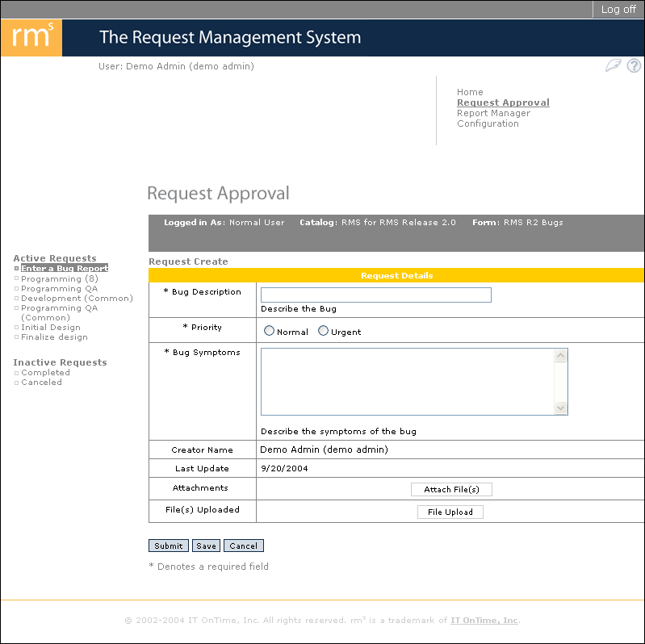Click the rms logo

(x=31, y=37)
